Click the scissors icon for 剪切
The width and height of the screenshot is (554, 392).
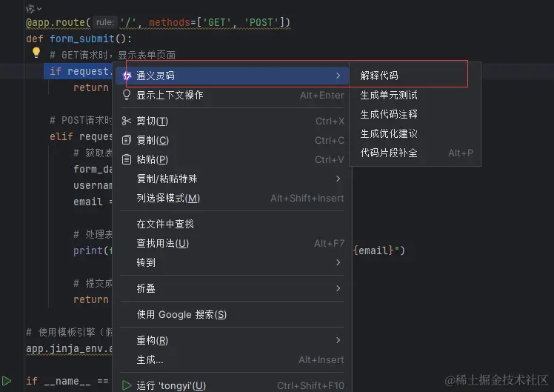click(127, 122)
